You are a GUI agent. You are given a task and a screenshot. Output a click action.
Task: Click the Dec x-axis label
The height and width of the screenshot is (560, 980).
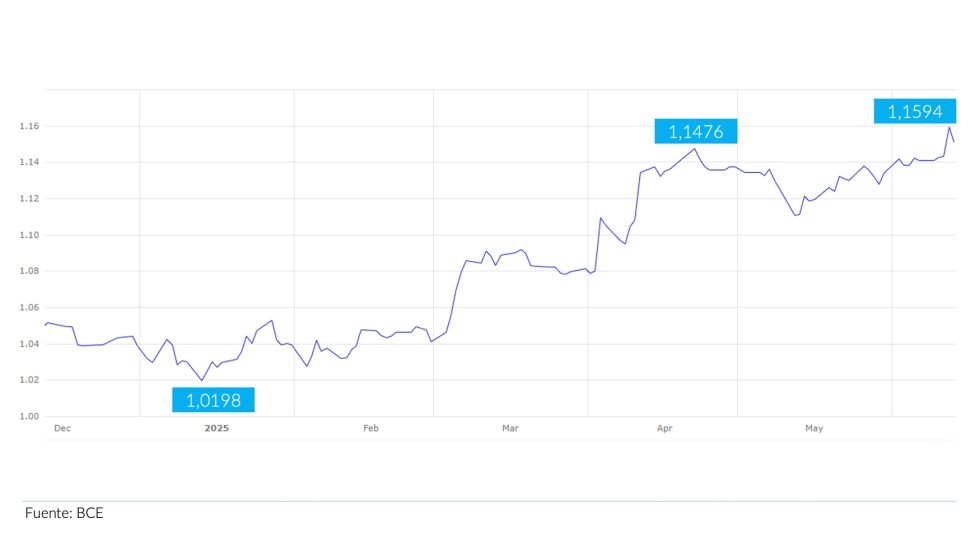[62, 428]
